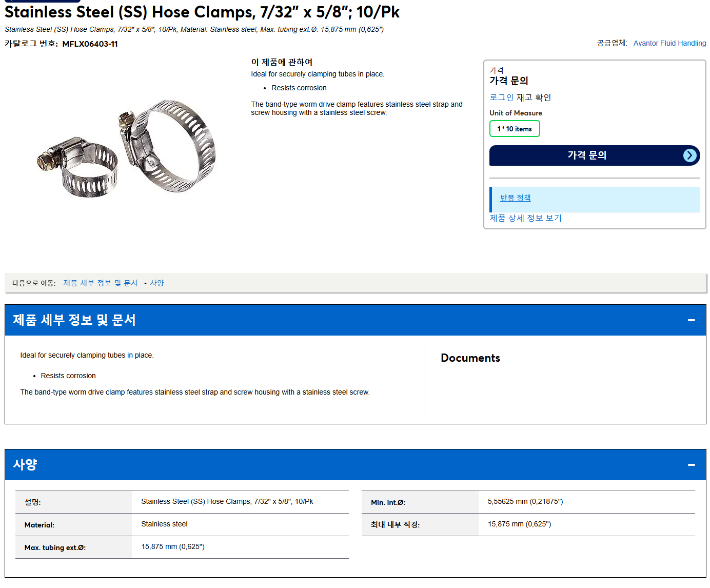The width and height of the screenshot is (710, 588).
Task: Click the Max. tubing ext.Ø value
Action: tap(173, 547)
